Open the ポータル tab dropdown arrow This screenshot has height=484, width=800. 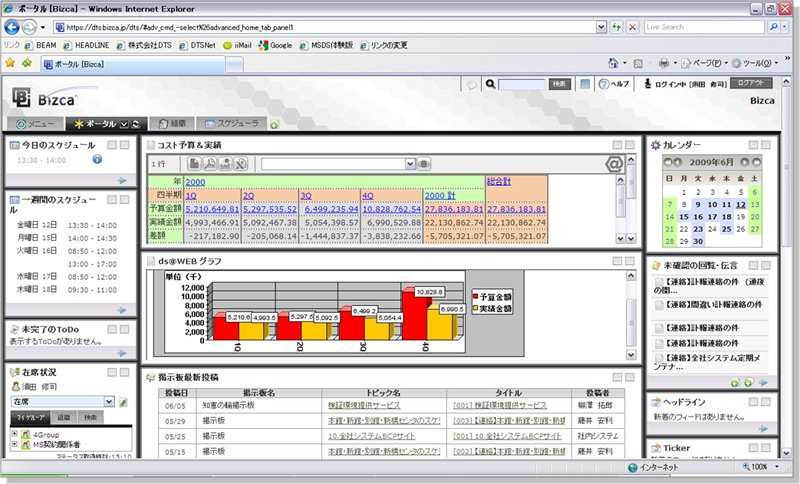124,124
